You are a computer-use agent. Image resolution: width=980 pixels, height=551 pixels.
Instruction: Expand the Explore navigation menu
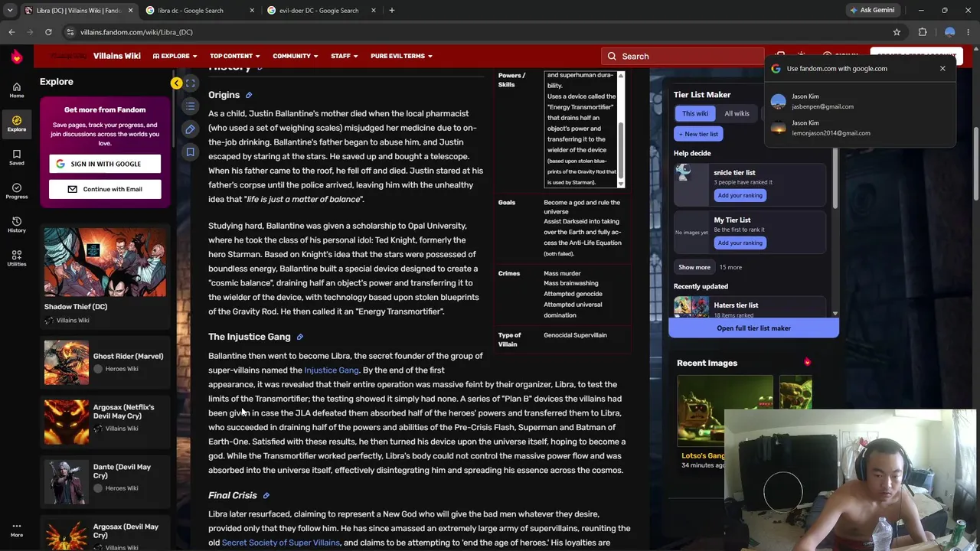pyautogui.click(x=175, y=56)
